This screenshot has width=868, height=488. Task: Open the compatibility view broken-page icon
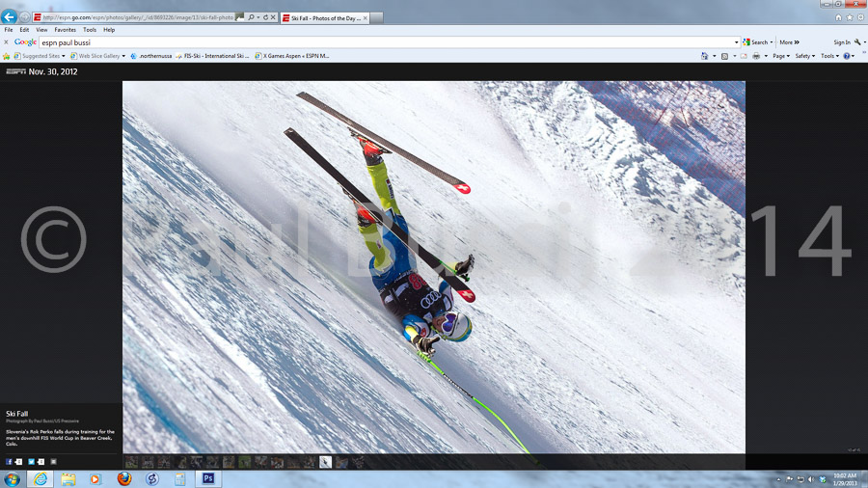(x=240, y=17)
